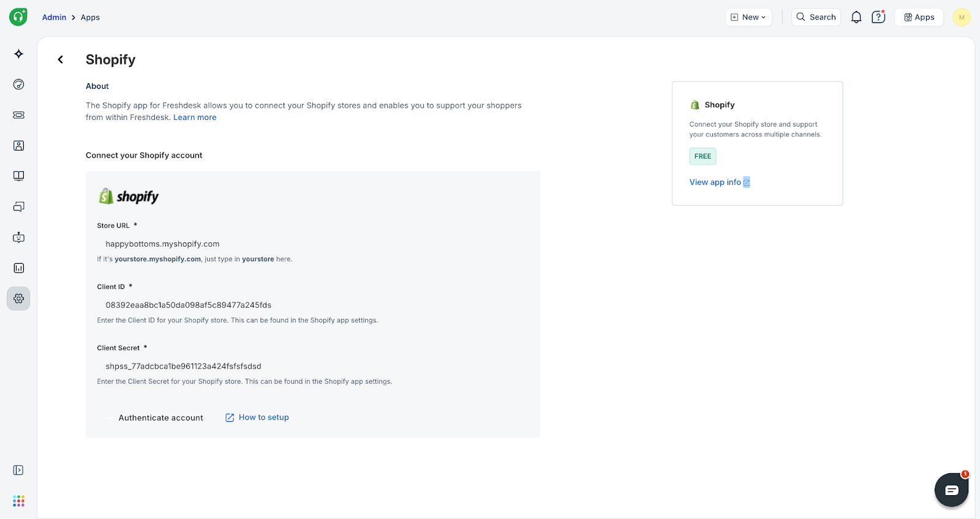Open the colorful Freshworks app switcher grid
This screenshot has width=980, height=519.
[19, 501]
